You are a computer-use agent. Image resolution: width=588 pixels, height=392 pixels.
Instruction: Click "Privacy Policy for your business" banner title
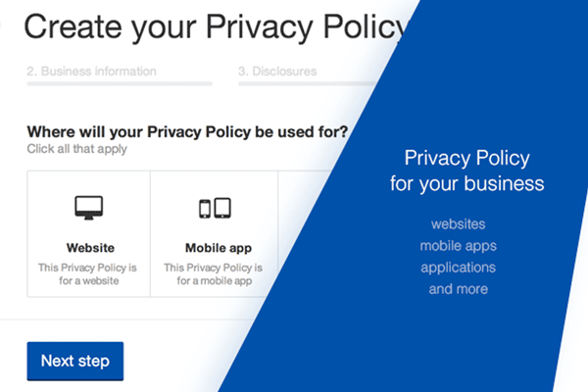tap(466, 170)
